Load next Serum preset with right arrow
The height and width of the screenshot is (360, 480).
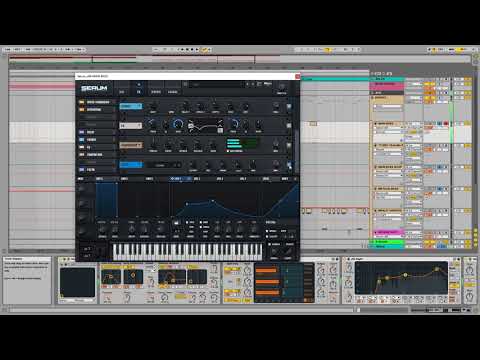pos(253,85)
